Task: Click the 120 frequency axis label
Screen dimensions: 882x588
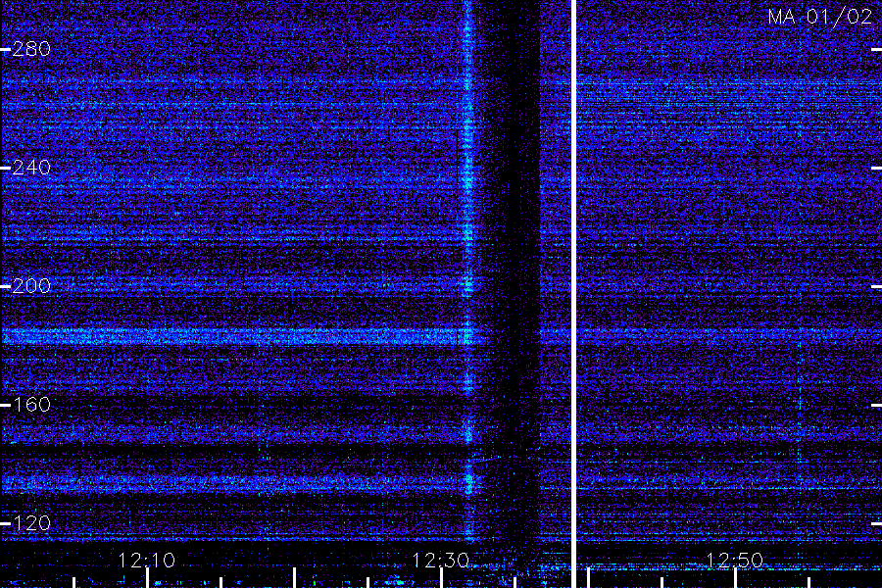Action: tap(31, 523)
